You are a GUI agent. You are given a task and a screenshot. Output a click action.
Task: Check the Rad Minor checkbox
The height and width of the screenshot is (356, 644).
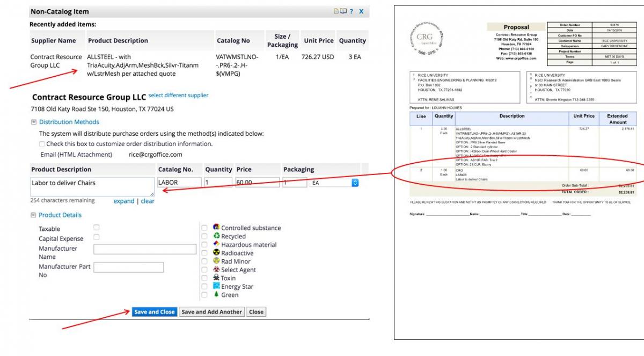click(204, 261)
